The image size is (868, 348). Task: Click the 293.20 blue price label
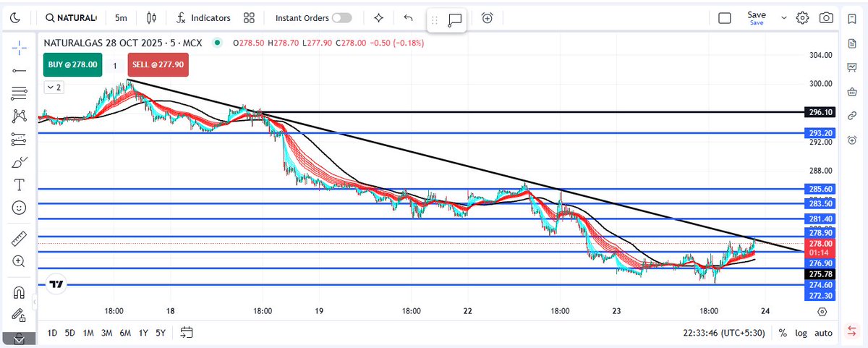coord(820,133)
